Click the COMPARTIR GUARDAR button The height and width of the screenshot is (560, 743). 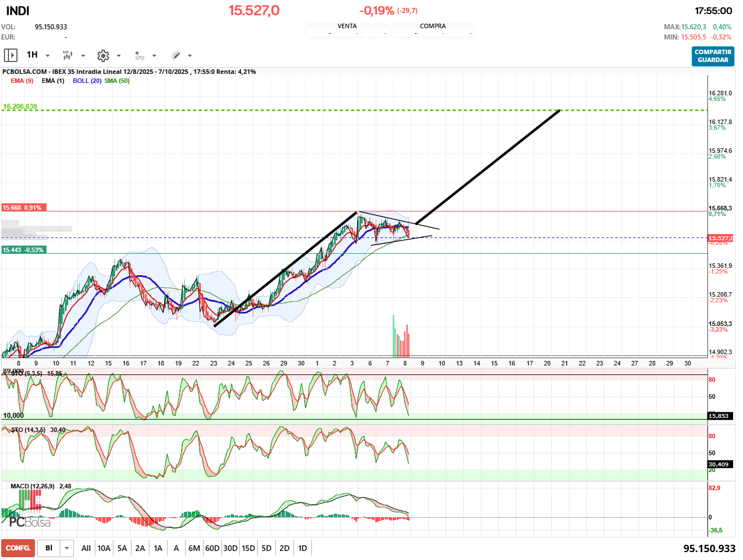[713, 56]
